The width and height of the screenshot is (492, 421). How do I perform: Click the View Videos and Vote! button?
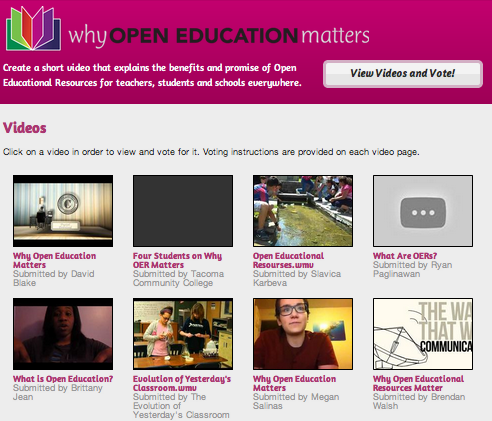click(x=403, y=74)
